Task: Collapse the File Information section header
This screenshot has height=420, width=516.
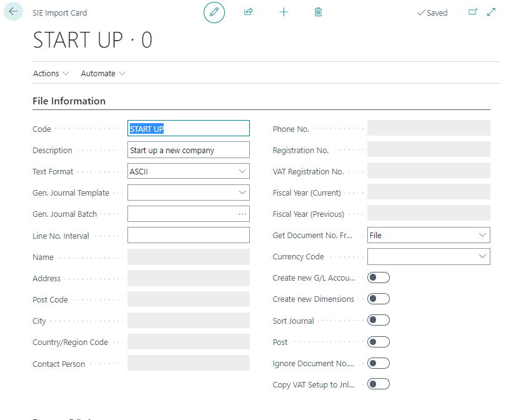Action: 69,101
